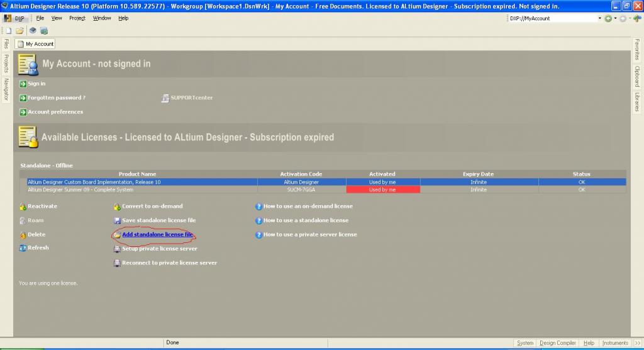The height and width of the screenshot is (350, 644).
Task: Click the device view toolbar icon
Action: click(33, 31)
